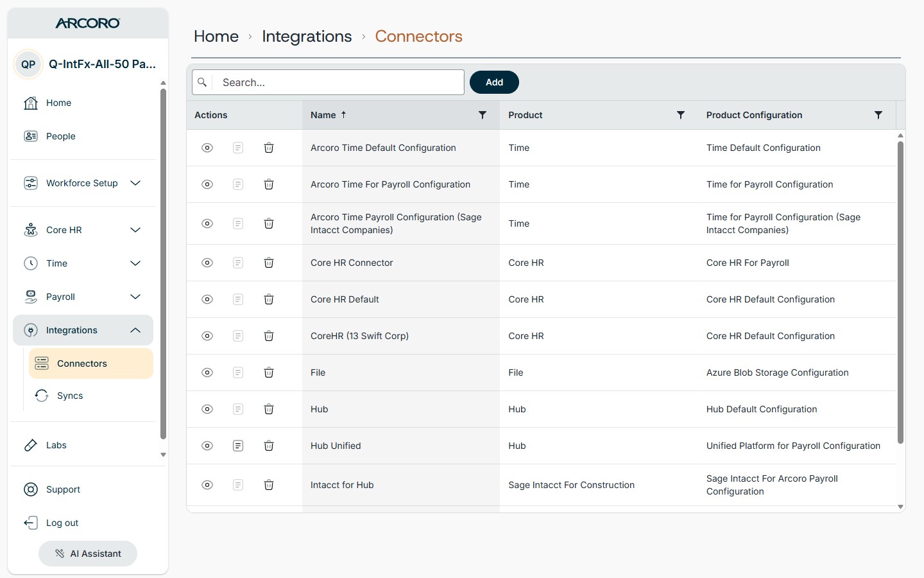View the CoreHR (13 Swift Corp) connector
The width and height of the screenshot is (924, 578).
(x=207, y=336)
